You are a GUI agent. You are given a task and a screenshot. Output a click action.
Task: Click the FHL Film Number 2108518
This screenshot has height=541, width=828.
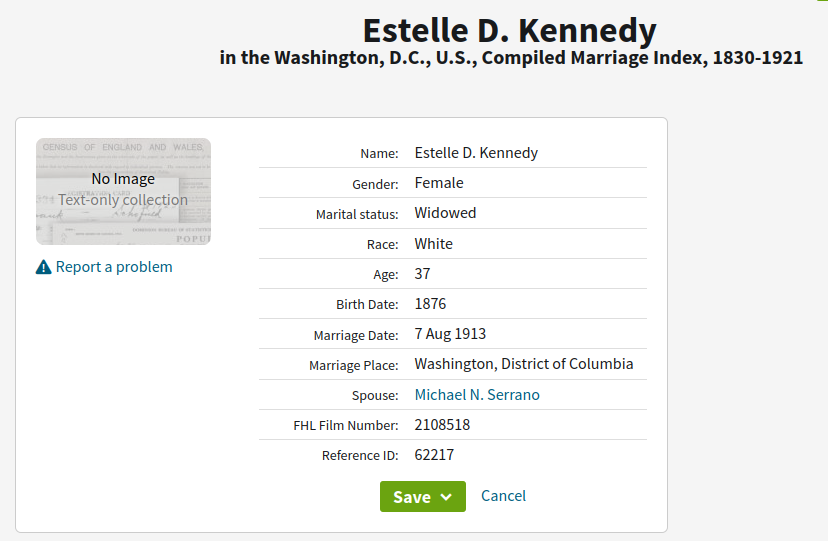442,425
